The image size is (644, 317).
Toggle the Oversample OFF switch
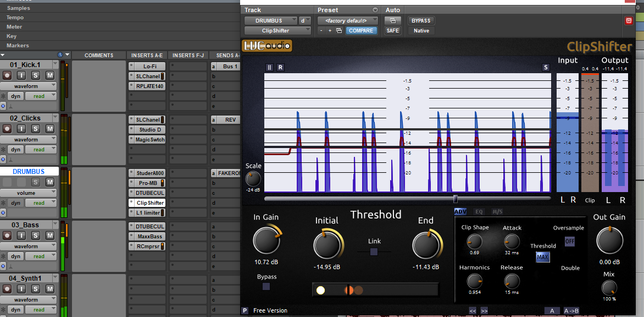[x=570, y=242]
